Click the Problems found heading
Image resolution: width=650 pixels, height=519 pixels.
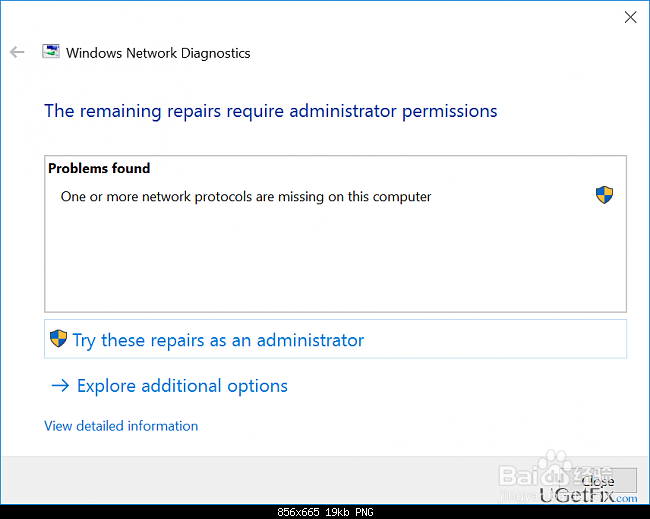[99, 169]
